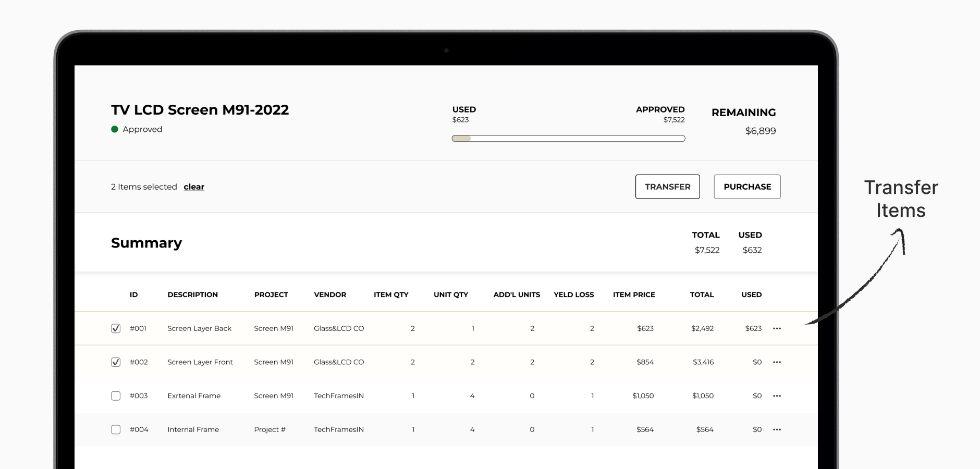Viewport: 980px width, 469px height.
Task: Click the '2 Items selected' label
Action: coord(144,187)
